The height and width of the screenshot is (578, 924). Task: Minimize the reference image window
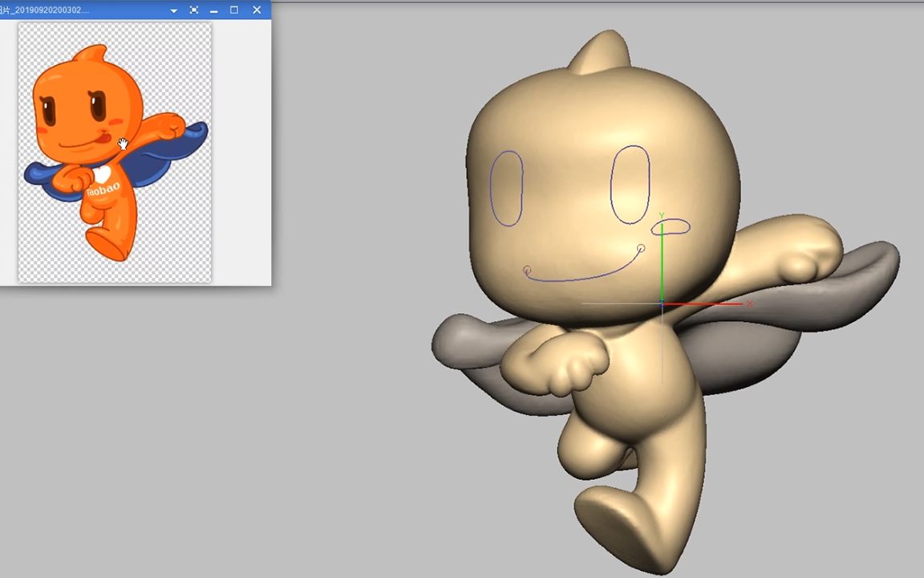pyautogui.click(x=213, y=10)
